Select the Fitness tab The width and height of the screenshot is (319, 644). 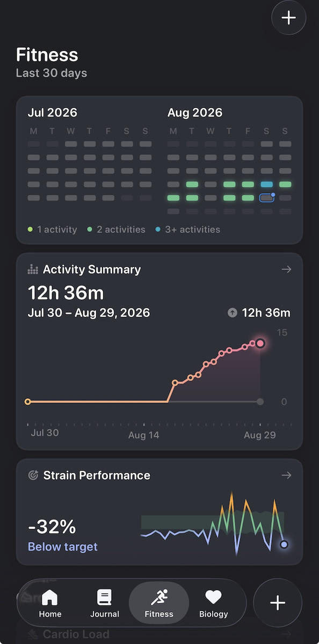(x=159, y=603)
